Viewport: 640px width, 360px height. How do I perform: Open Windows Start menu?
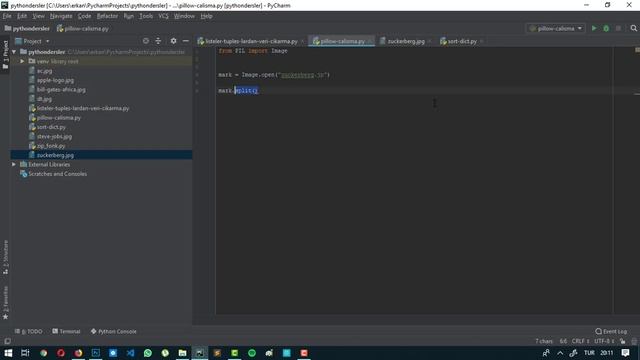point(8,353)
